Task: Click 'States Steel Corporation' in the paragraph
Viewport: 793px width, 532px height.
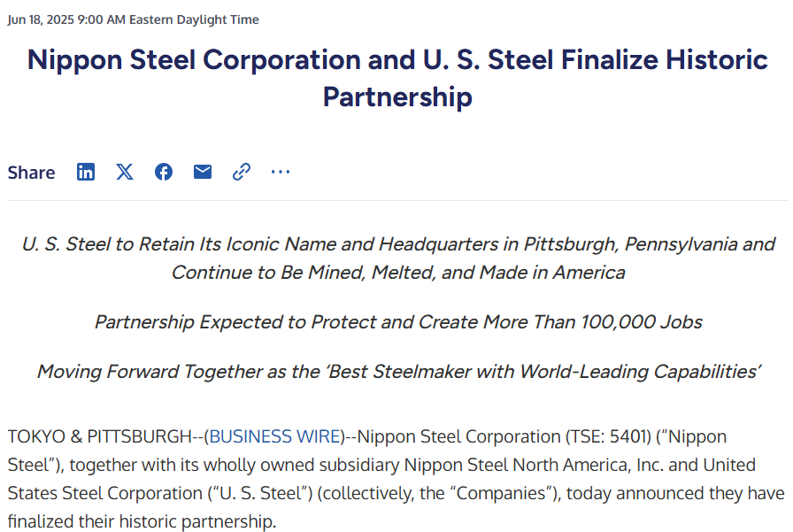Action: coord(105,493)
